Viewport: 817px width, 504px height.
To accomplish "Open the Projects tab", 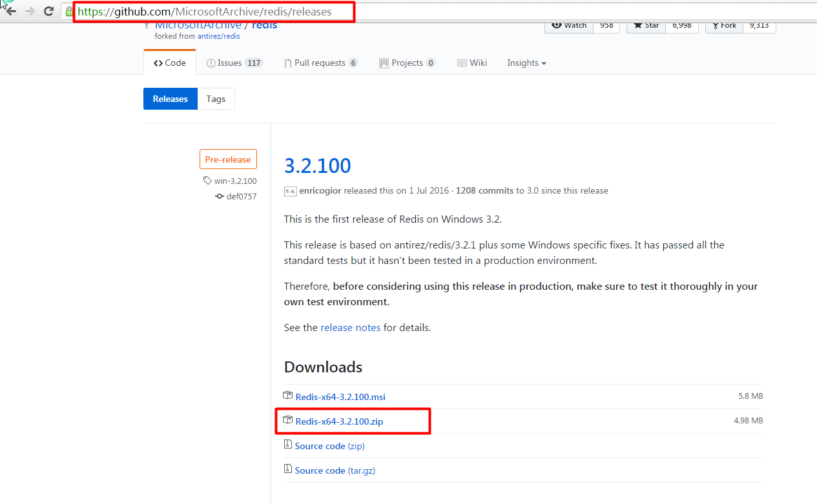I will pos(407,63).
